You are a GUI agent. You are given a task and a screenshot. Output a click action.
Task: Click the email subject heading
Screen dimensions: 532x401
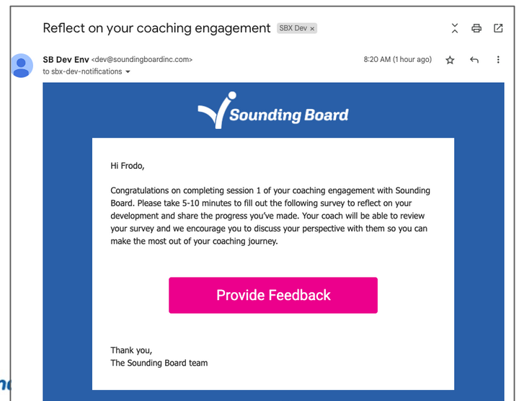(156, 28)
